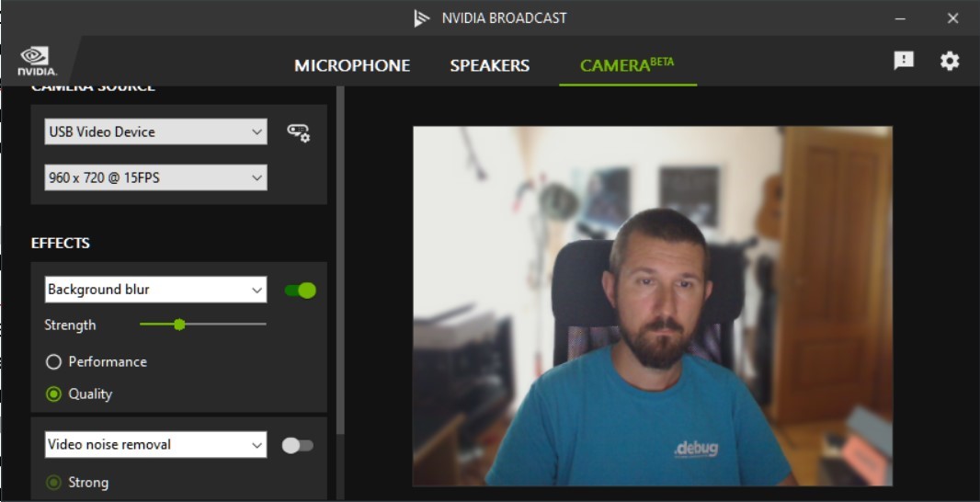This screenshot has height=502, width=980.
Task: Switch to the Microphone tab
Action: pyautogui.click(x=352, y=65)
